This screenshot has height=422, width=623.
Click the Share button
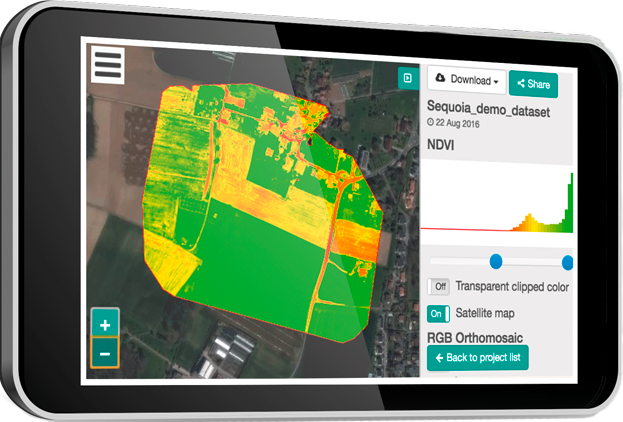click(534, 84)
